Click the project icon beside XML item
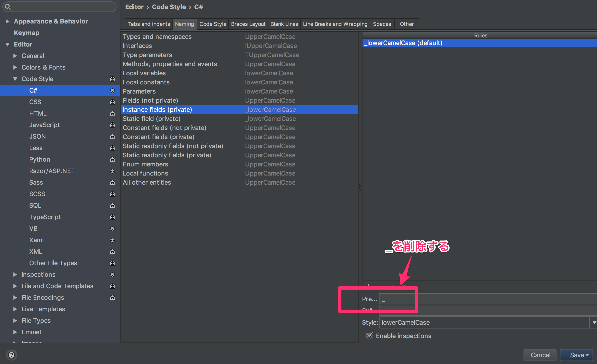Screen dimensions: 597x364 [x=112, y=252]
